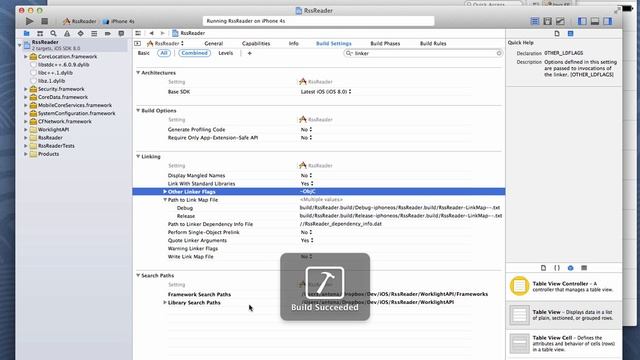The width and height of the screenshot is (640, 360).
Task: Open the Symbol navigator icon
Action: point(40,33)
